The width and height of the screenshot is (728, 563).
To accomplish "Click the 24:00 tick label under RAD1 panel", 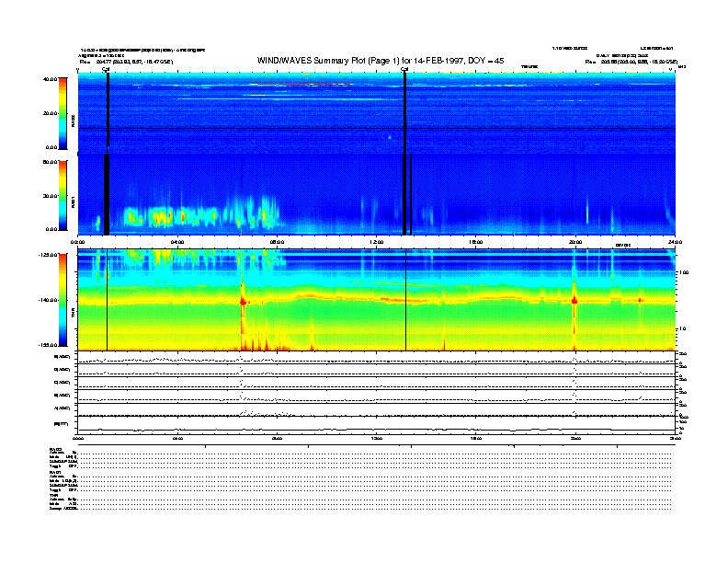I will click(675, 242).
